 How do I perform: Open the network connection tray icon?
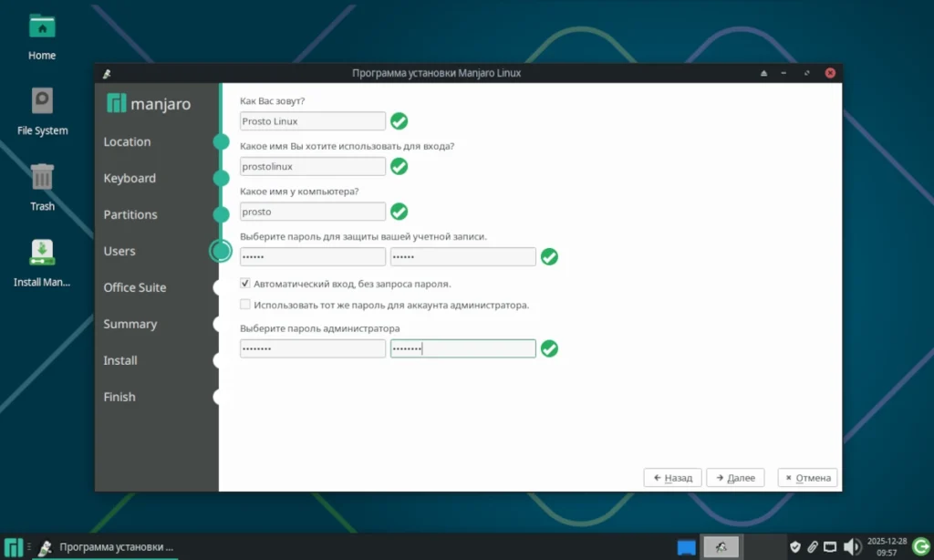(830, 547)
